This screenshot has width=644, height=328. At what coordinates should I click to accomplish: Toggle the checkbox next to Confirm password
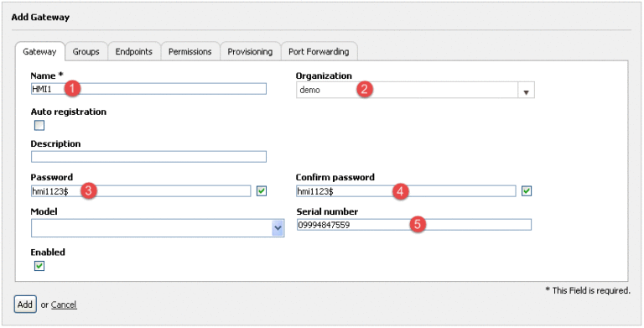point(527,190)
